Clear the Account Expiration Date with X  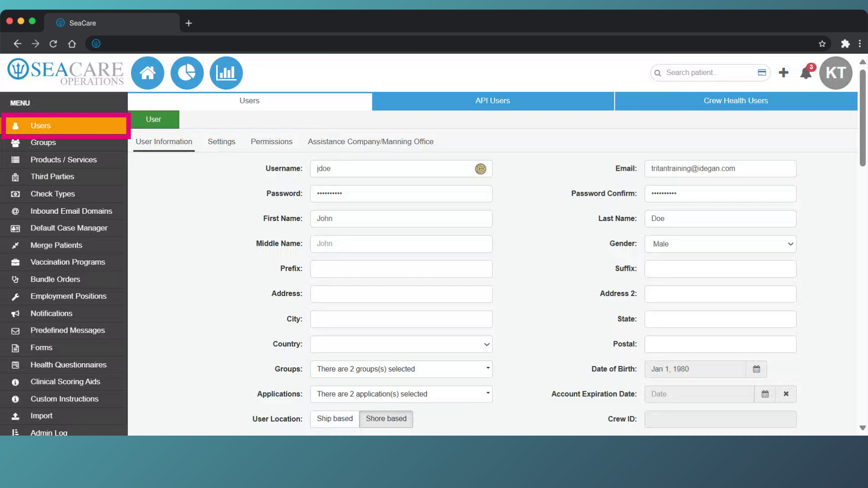(x=786, y=394)
